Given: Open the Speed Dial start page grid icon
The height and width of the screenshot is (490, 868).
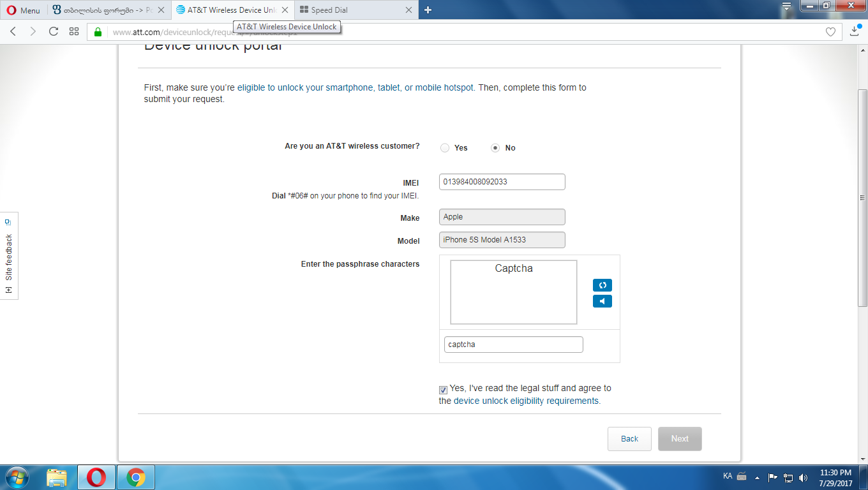Looking at the screenshot, I should (74, 31).
